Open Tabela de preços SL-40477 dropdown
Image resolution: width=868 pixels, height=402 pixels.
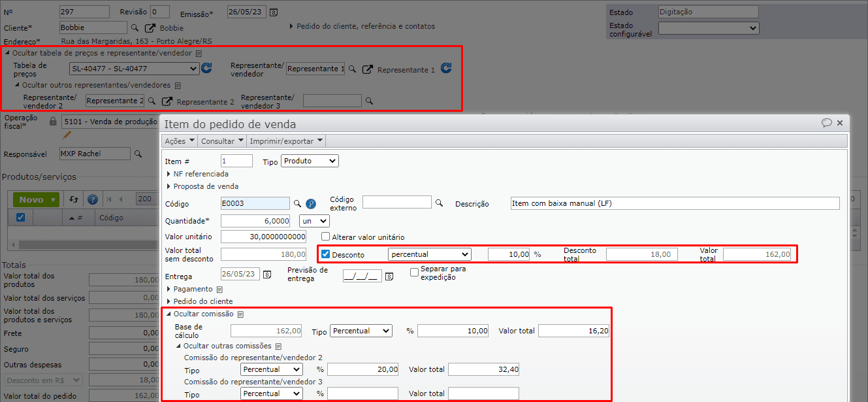pos(135,69)
